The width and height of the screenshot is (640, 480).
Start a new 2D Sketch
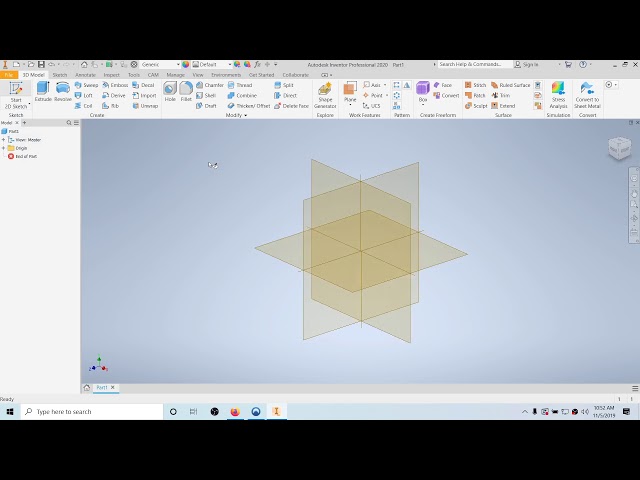pyautogui.click(x=16, y=95)
